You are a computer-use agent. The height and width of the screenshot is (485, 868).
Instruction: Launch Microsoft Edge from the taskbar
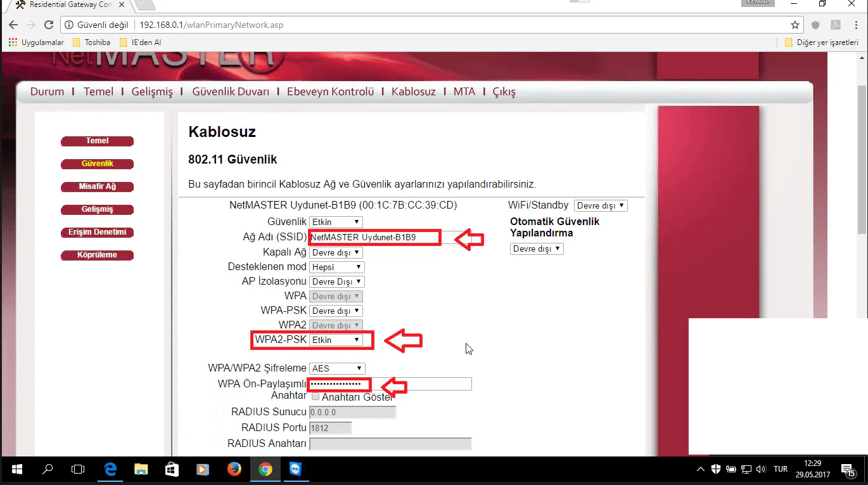(x=110, y=470)
